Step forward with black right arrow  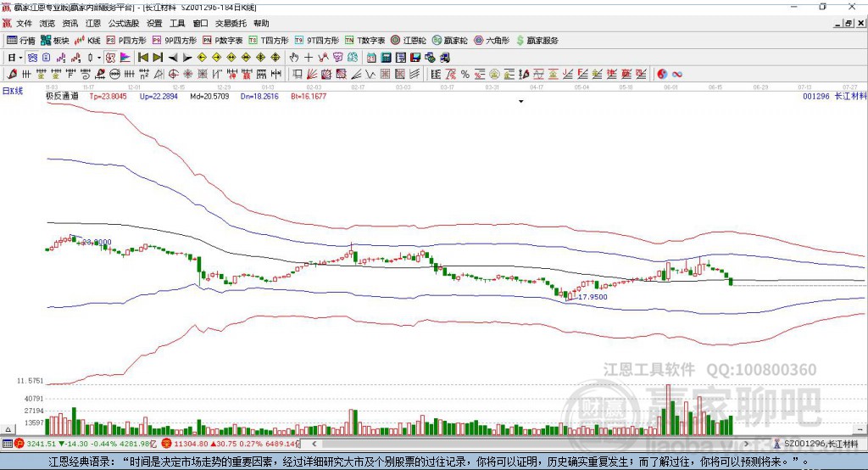187,58
